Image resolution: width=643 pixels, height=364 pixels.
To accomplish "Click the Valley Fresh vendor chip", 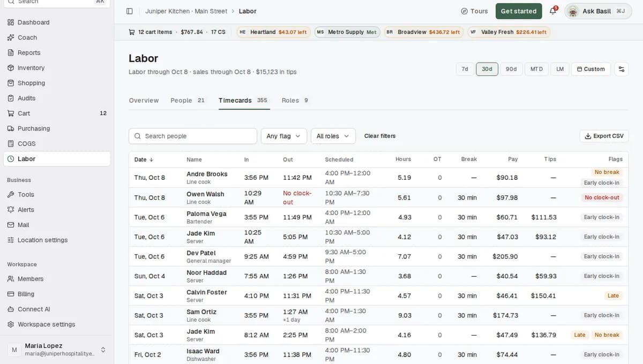I will tap(509, 32).
